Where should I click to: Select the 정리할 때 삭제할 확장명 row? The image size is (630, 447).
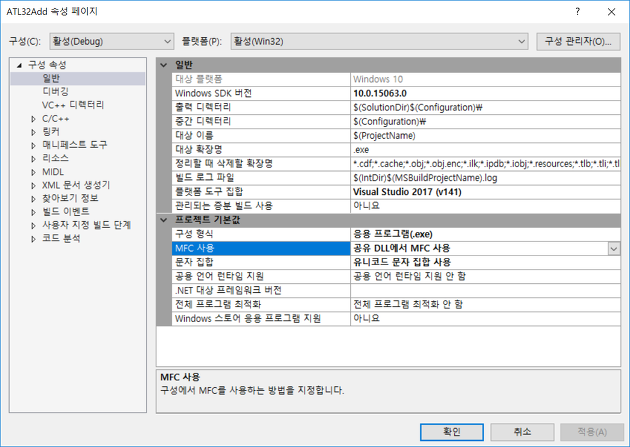coord(396,163)
